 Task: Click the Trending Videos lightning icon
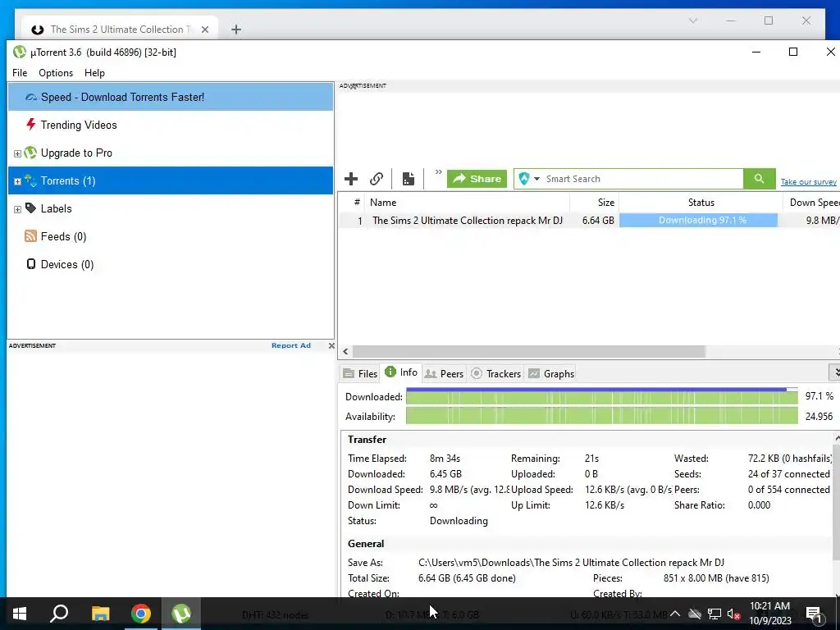[30, 125]
